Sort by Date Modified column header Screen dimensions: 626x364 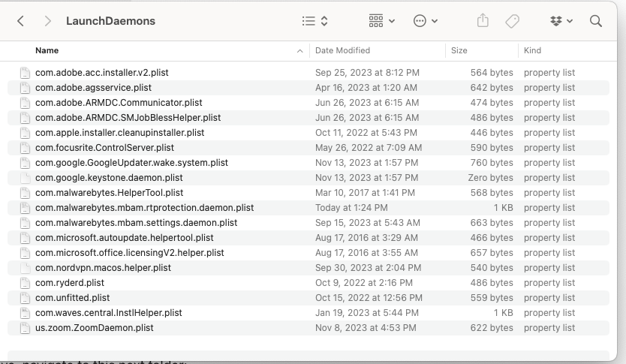click(x=342, y=50)
